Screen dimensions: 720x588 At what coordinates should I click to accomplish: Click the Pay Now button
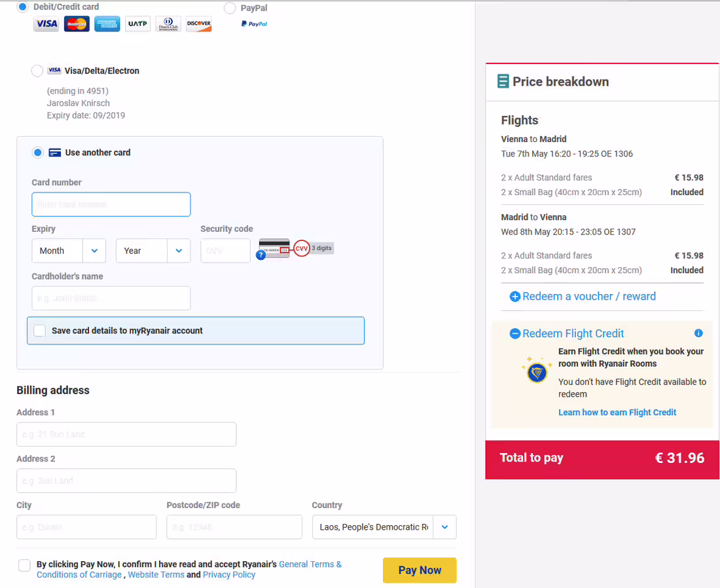pos(420,570)
